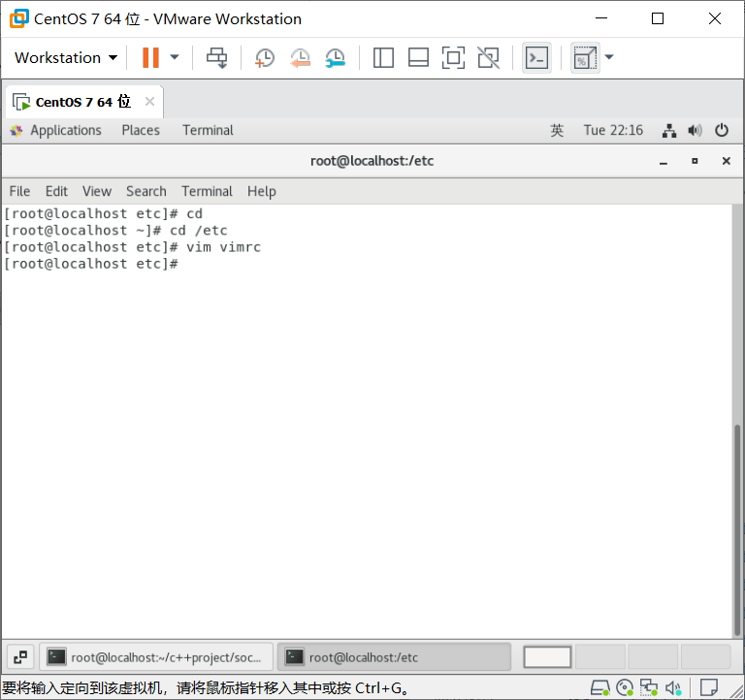Click the terminal vertical scrollbar thumb
Image resolution: width=745 pixels, height=700 pixels.
click(737, 529)
